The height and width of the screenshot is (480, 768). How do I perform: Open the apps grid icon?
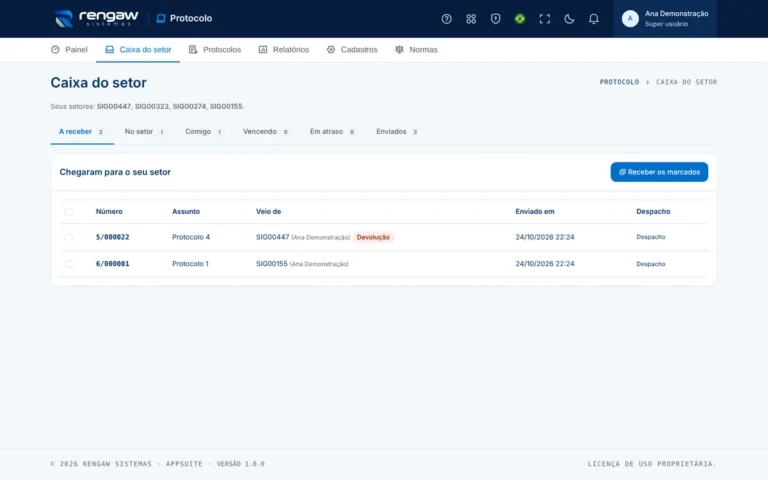tap(471, 19)
